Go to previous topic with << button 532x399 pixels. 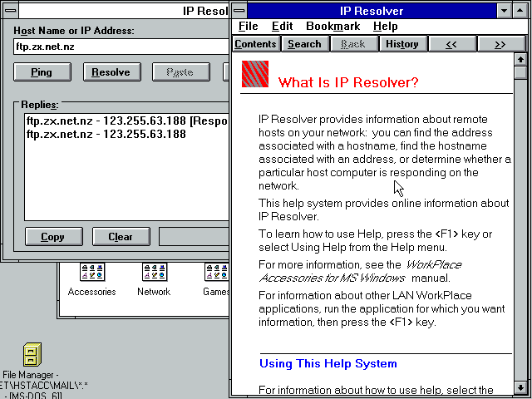pyautogui.click(x=451, y=44)
